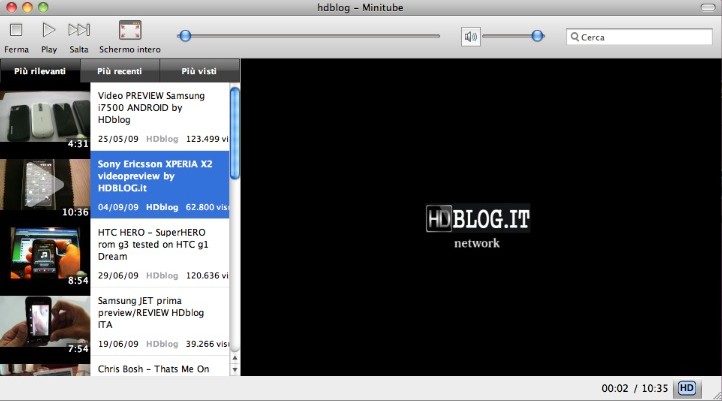722x401 pixels.
Task: Toggle the HD quality button
Action: tap(687, 388)
